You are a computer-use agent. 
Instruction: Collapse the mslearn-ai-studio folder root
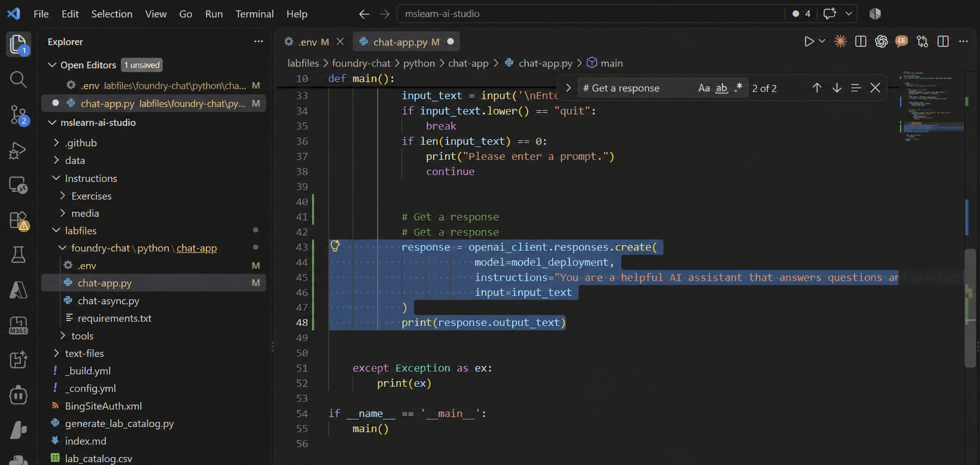tap(52, 122)
